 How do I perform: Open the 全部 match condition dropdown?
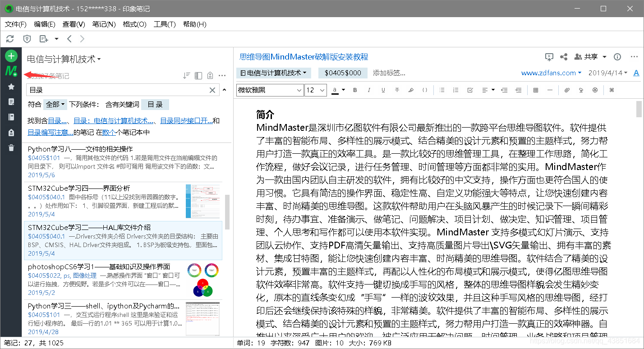click(x=55, y=105)
